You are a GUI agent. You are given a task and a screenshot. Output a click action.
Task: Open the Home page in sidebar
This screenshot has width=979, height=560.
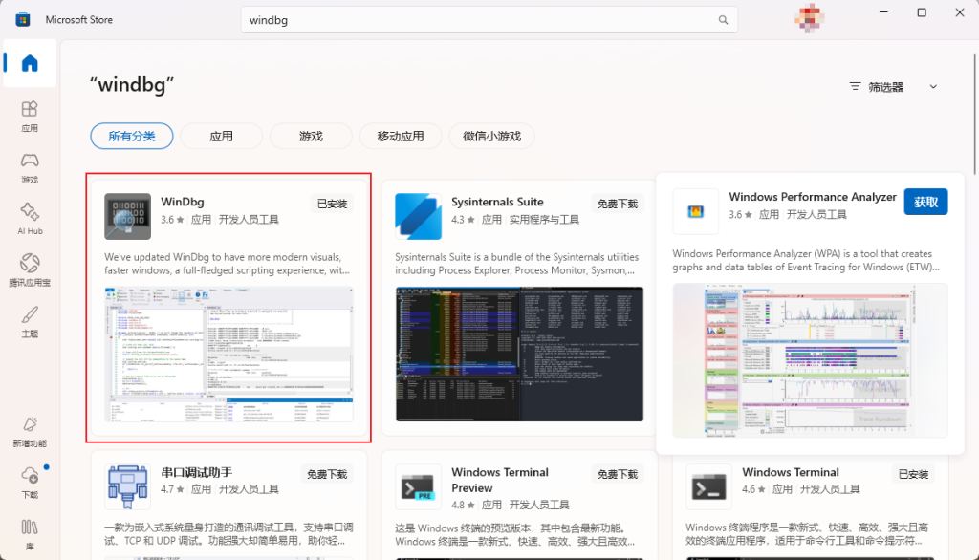30,64
